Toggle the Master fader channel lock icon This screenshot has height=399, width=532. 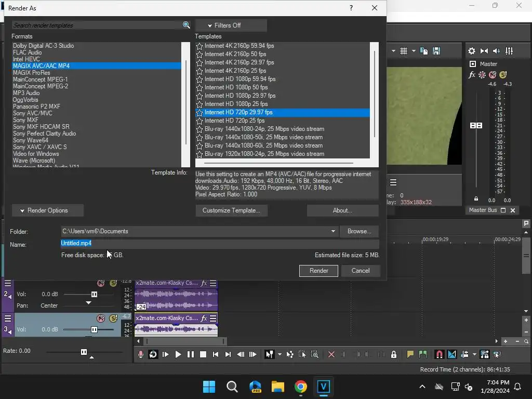point(476,199)
